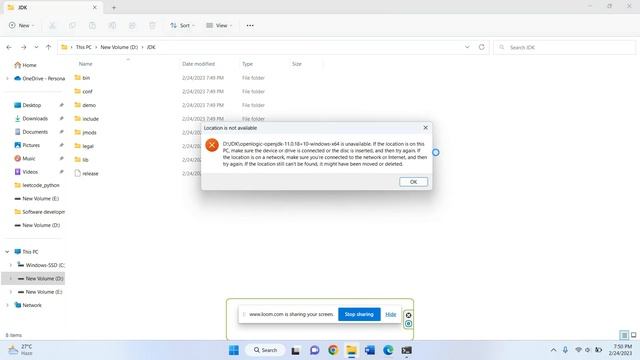The height and width of the screenshot is (360, 640).
Task: Switch to large thumbnails view icon
Action: click(633, 335)
